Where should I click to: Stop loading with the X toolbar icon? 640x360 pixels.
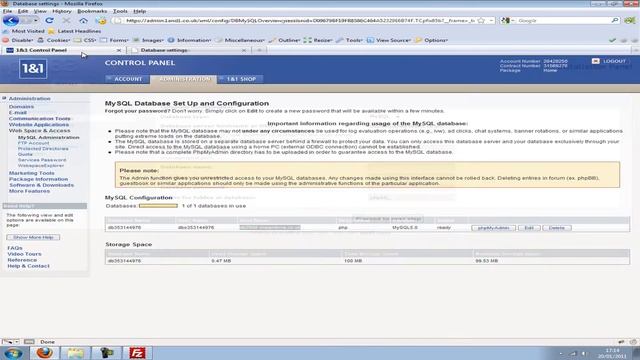[67, 20]
